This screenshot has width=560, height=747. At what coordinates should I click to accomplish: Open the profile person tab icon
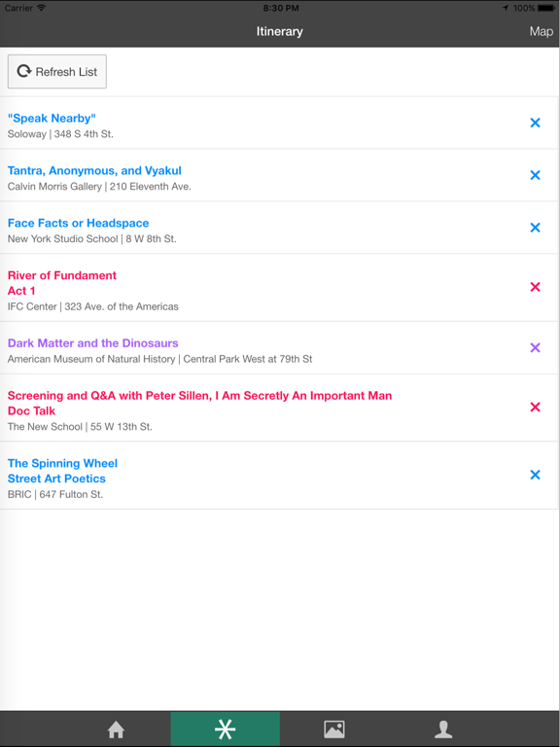[x=443, y=729]
